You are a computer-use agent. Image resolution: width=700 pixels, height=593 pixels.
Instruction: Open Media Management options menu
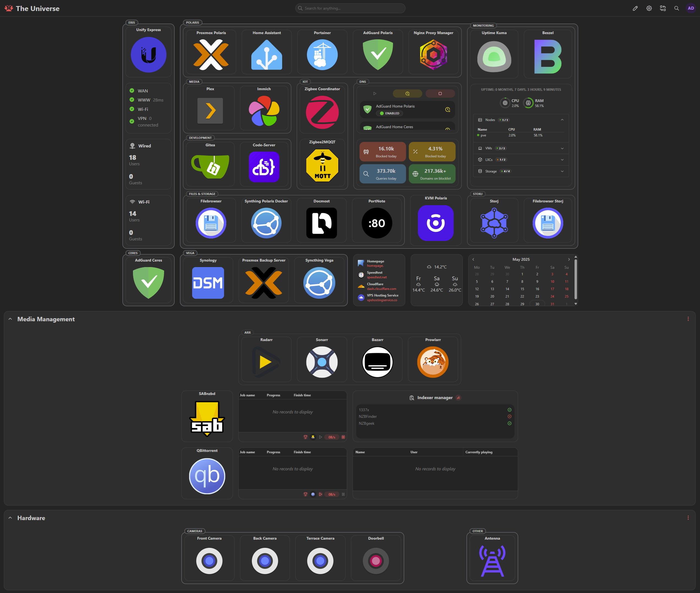pos(688,319)
